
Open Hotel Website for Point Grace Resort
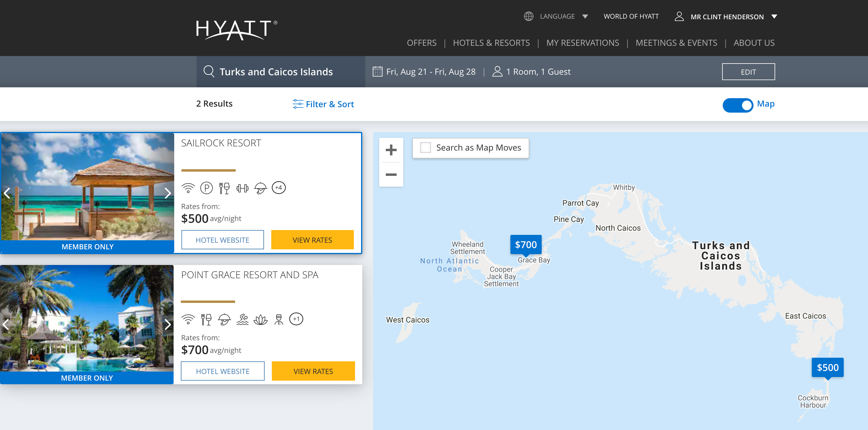tap(222, 371)
